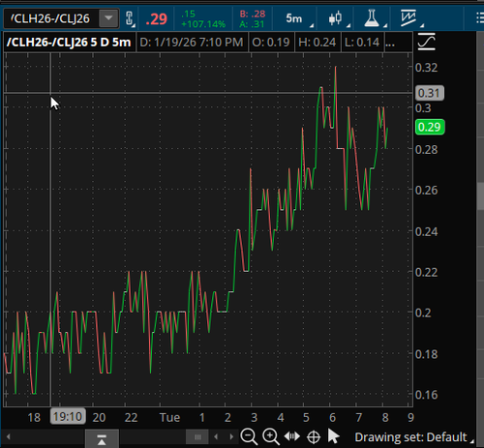Click the H: 0.24 high value
This screenshot has height=448, width=484.
tap(318, 43)
